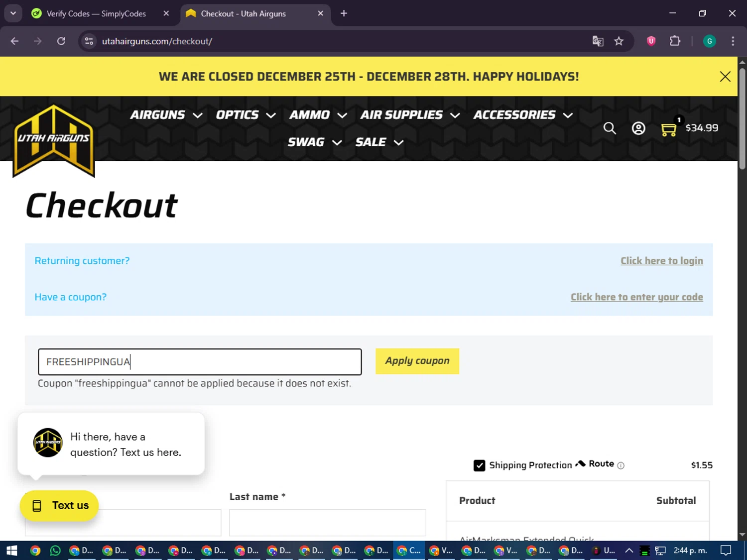Open a new browser tab
The height and width of the screenshot is (560, 747).
[344, 13]
